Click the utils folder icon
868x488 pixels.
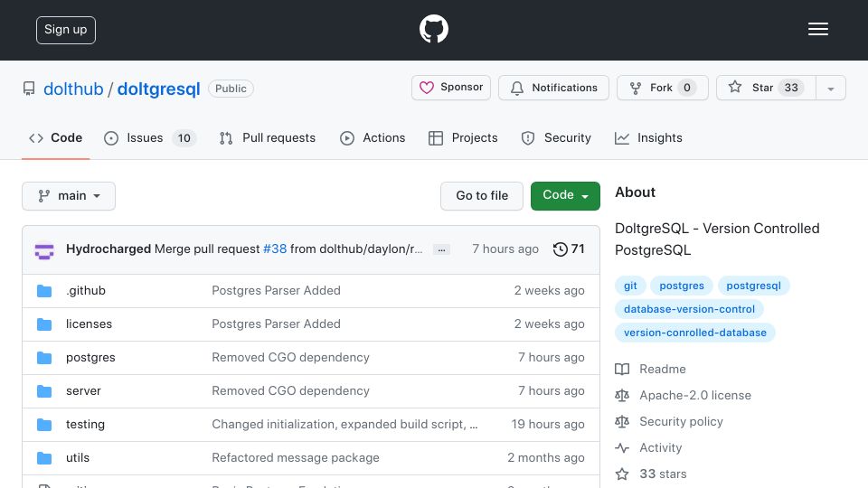point(44,458)
